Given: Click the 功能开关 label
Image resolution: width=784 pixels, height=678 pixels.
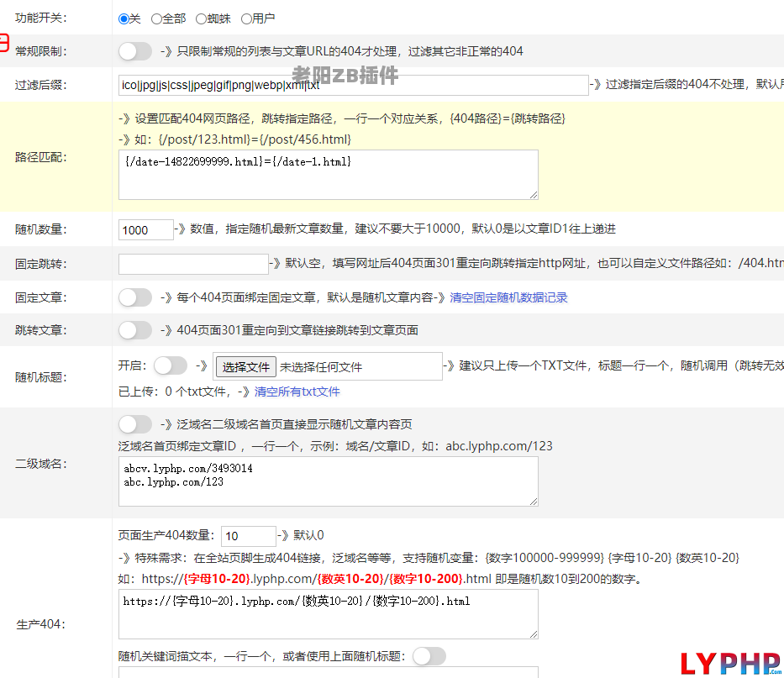Looking at the screenshot, I should 41,18.
